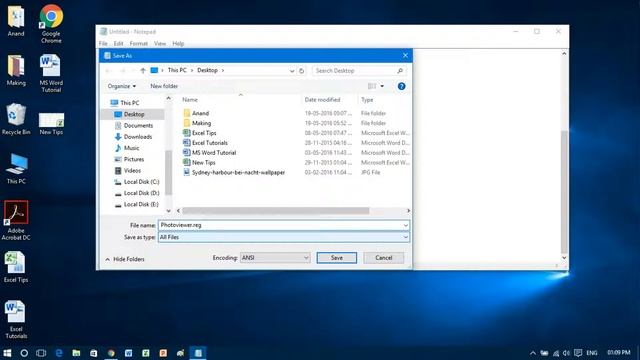Expand the File name history dropdown
Screen dimensions: 640x360
pyautogui.click(x=405, y=225)
